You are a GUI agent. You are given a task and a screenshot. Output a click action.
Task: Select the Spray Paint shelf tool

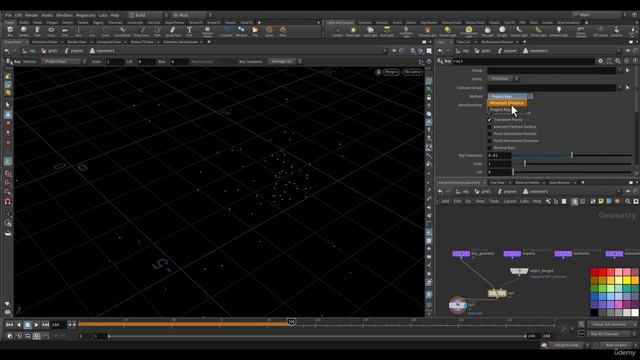pyautogui.click(x=173, y=31)
